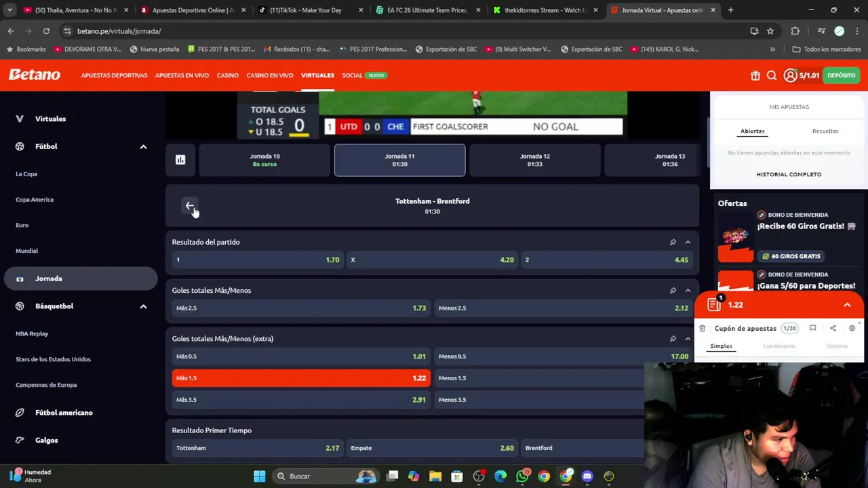Pin the Goles totales Más/Menos market
The image size is (868, 488).
point(673,290)
